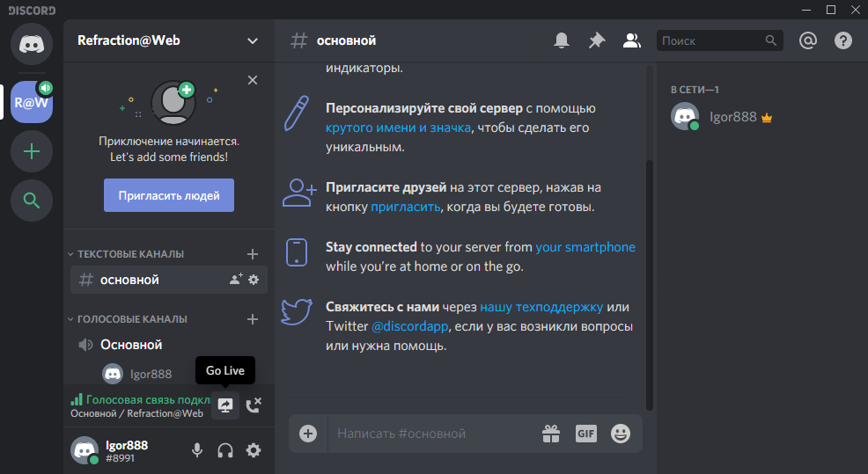Viewport: 868px width, 474px height.
Task: Join the Основной voice channel
Action: pyautogui.click(x=131, y=345)
